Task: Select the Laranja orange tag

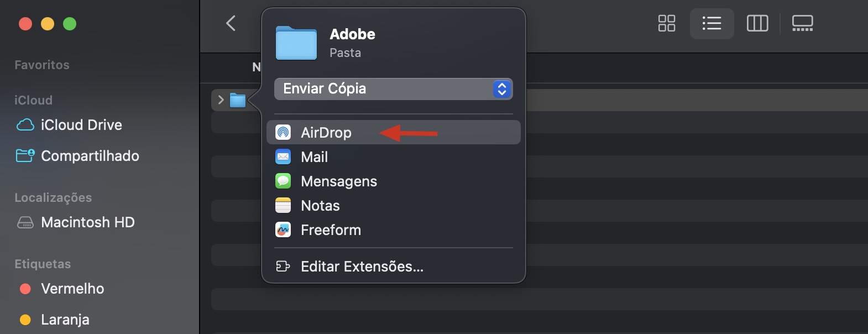Action: click(x=65, y=320)
